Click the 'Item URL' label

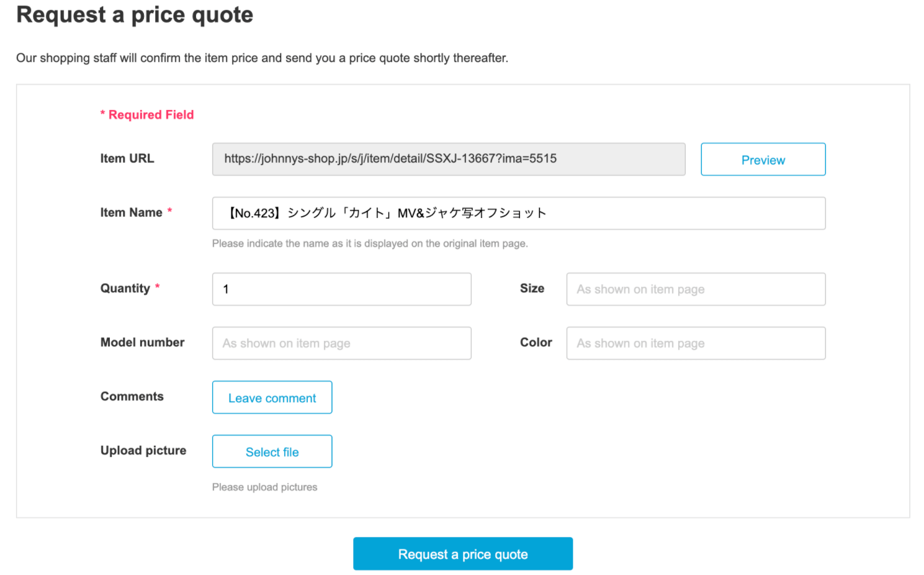127,158
